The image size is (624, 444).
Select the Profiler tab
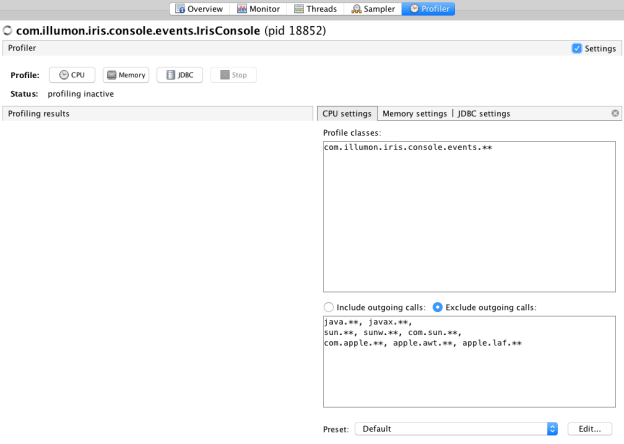[x=428, y=9]
